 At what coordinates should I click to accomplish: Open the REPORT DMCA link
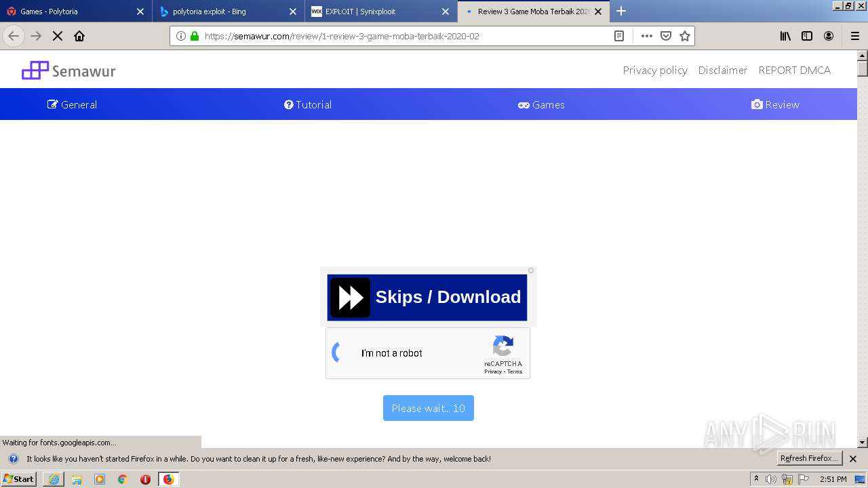coord(794,70)
